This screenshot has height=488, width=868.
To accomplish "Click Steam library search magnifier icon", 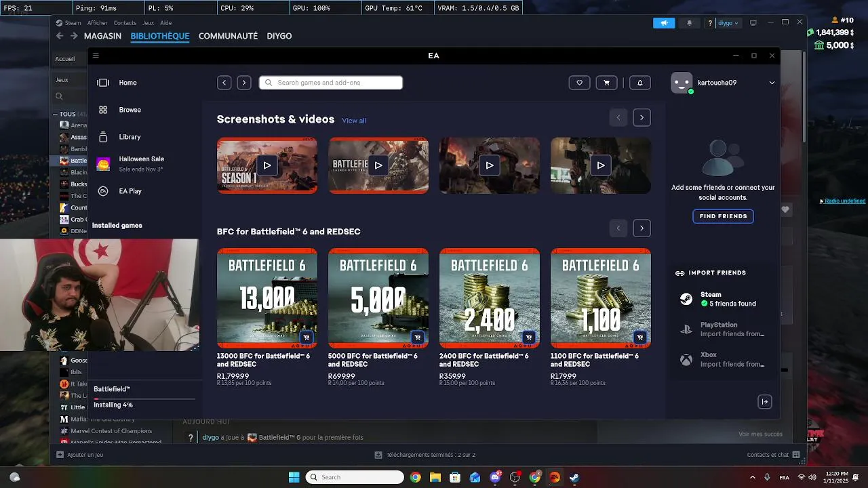I will pos(59,96).
